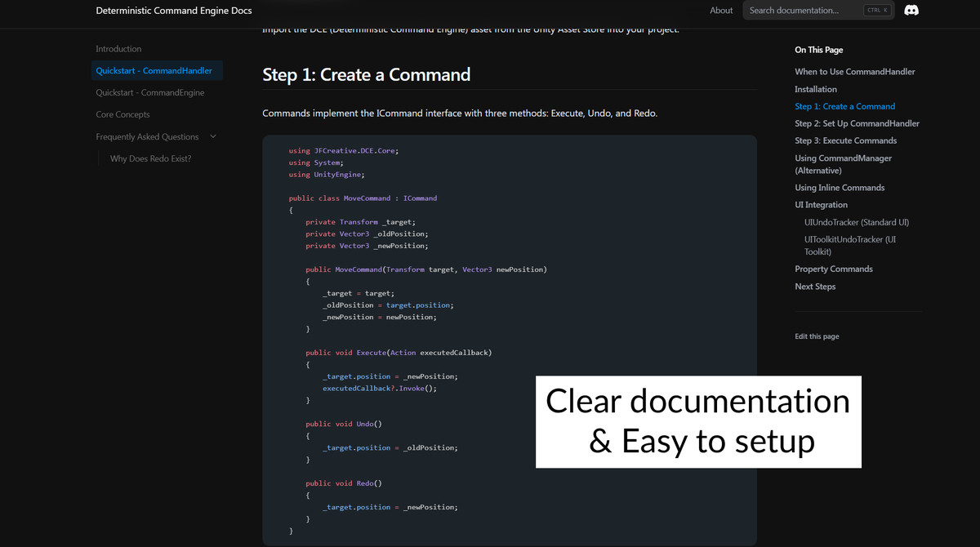Go to Deterministic Command Engine Docs home

(174, 11)
